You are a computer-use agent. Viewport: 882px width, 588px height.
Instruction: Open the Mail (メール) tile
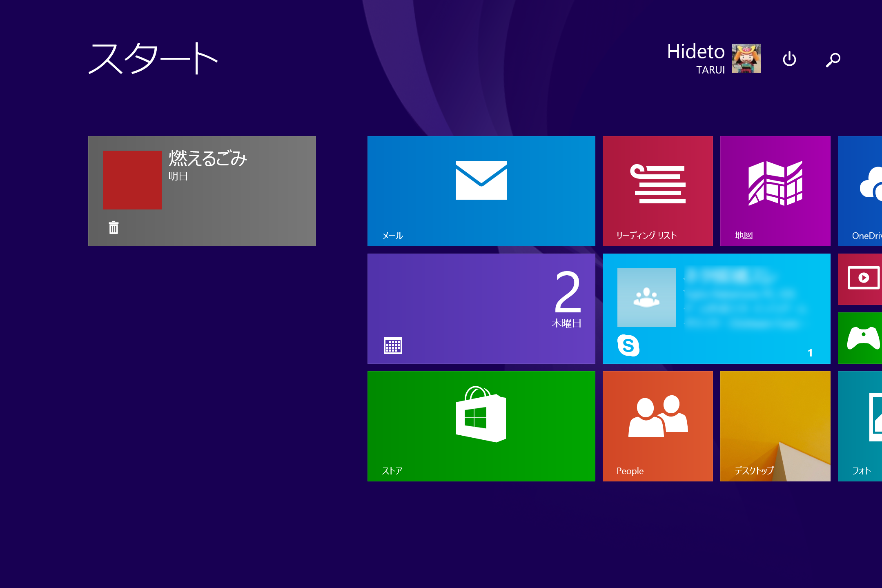click(481, 191)
